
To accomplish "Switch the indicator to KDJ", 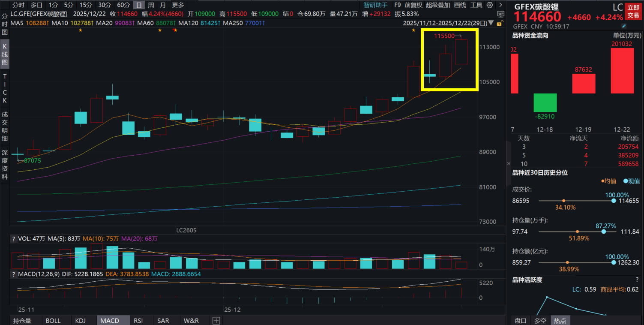I will pyautogui.click(x=81, y=321).
